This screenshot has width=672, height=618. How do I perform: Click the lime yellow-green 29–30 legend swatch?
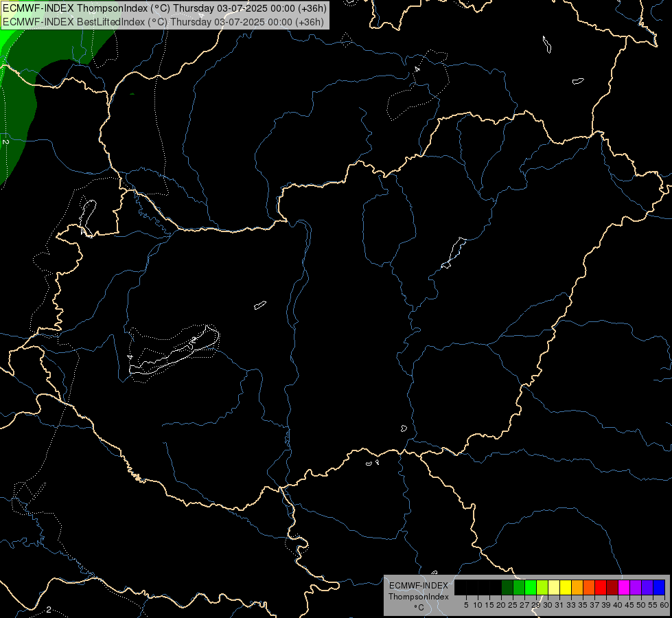click(x=542, y=587)
